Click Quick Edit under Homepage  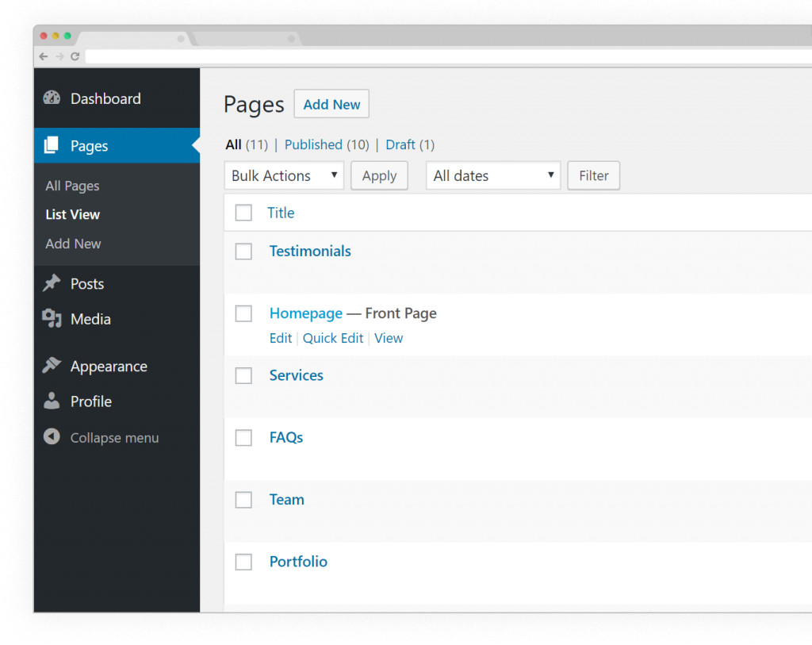[333, 338]
